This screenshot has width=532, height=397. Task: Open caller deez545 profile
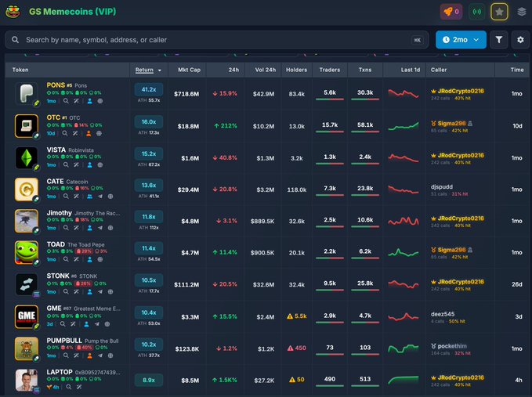tap(443, 314)
